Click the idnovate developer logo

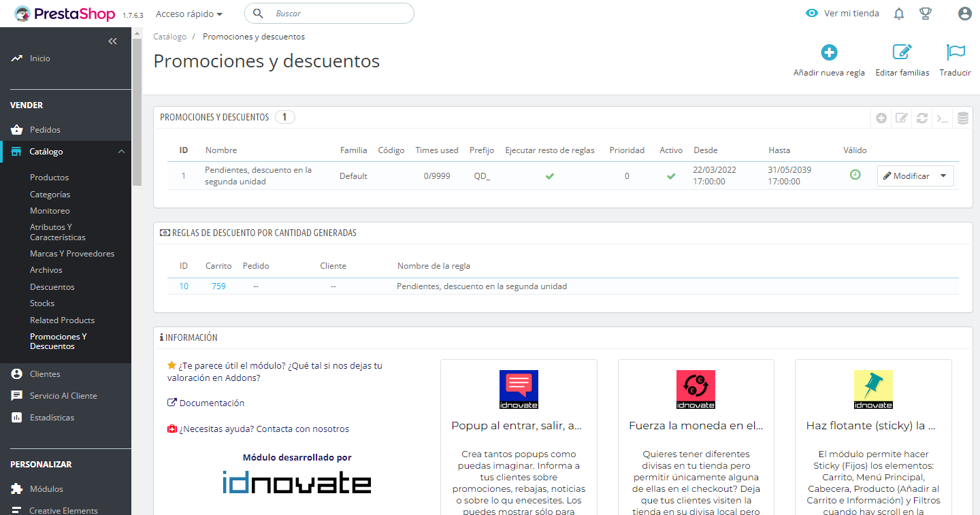[x=297, y=482]
